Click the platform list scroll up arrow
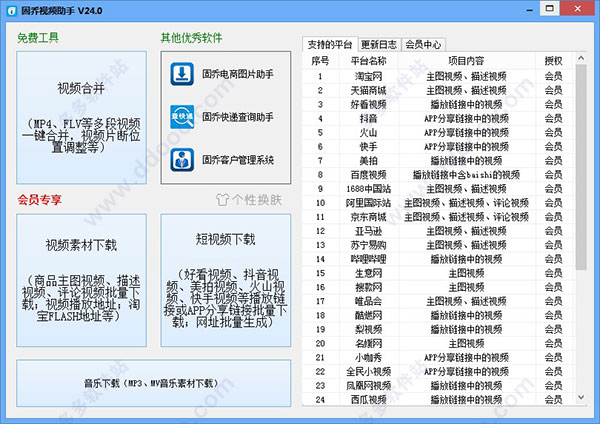Image resolution: width=600 pixels, height=424 pixels. pyautogui.click(x=581, y=58)
